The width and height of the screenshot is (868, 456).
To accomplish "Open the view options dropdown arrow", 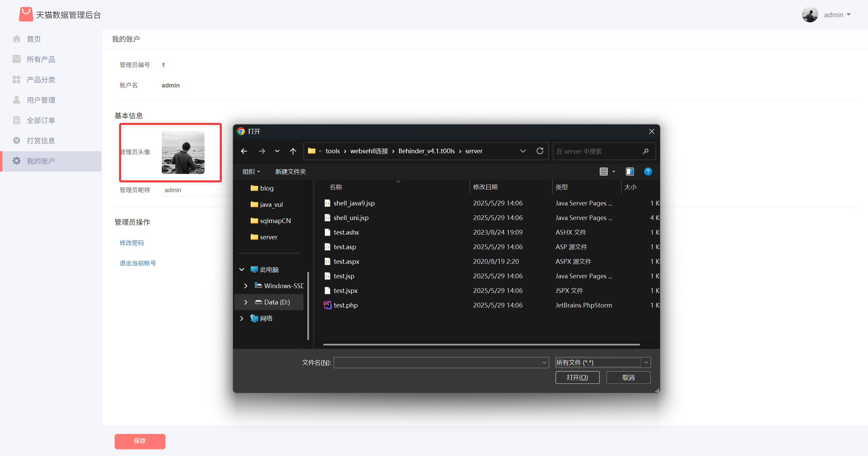I will (x=614, y=172).
